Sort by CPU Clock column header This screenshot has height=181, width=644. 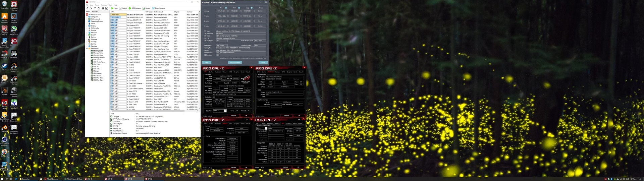(149, 12)
